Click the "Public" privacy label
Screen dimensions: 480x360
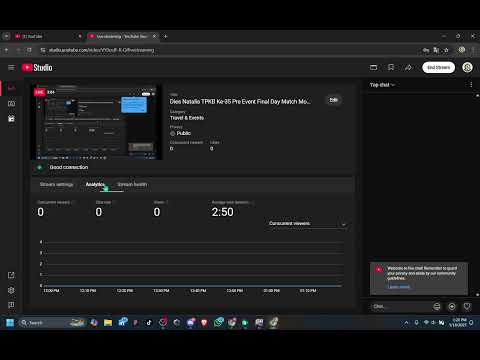click(x=184, y=133)
